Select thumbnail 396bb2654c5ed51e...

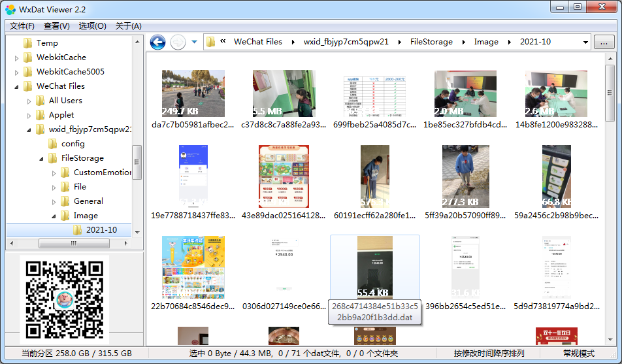coord(466,267)
